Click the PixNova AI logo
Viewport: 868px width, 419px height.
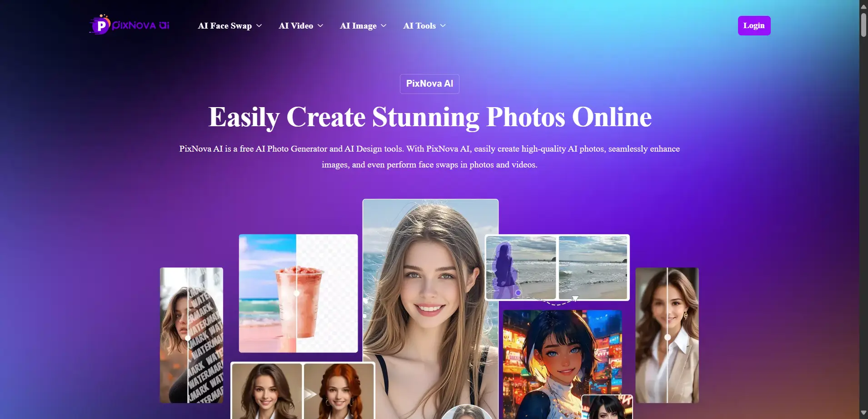point(130,25)
